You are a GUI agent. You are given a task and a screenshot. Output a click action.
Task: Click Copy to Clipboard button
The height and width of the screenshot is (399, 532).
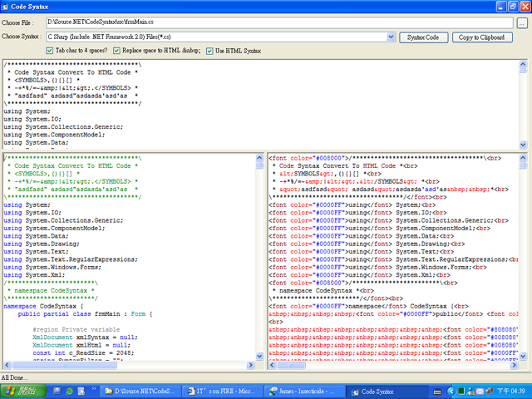[x=482, y=37]
